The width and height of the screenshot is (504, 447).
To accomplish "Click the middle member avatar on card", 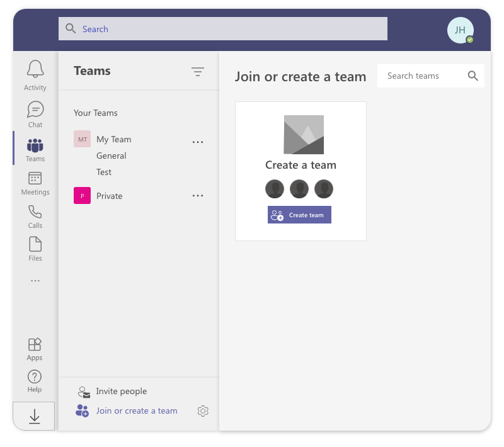I will pyautogui.click(x=299, y=189).
